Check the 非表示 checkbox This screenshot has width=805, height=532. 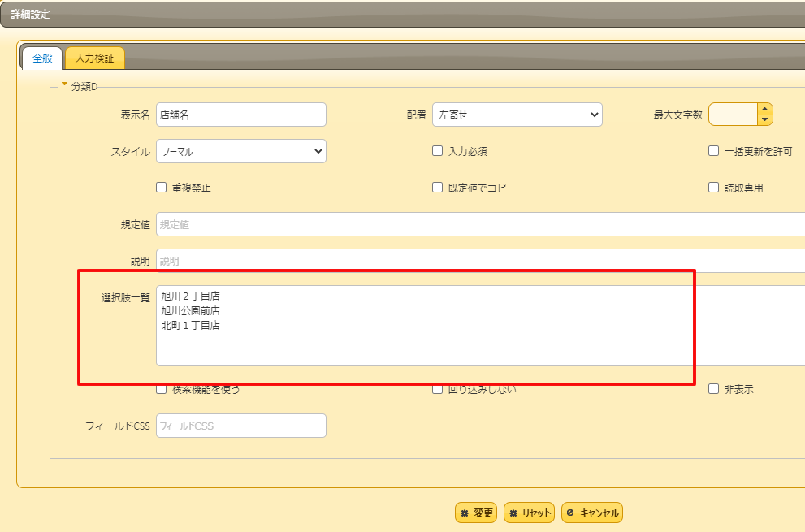point(712,389)
